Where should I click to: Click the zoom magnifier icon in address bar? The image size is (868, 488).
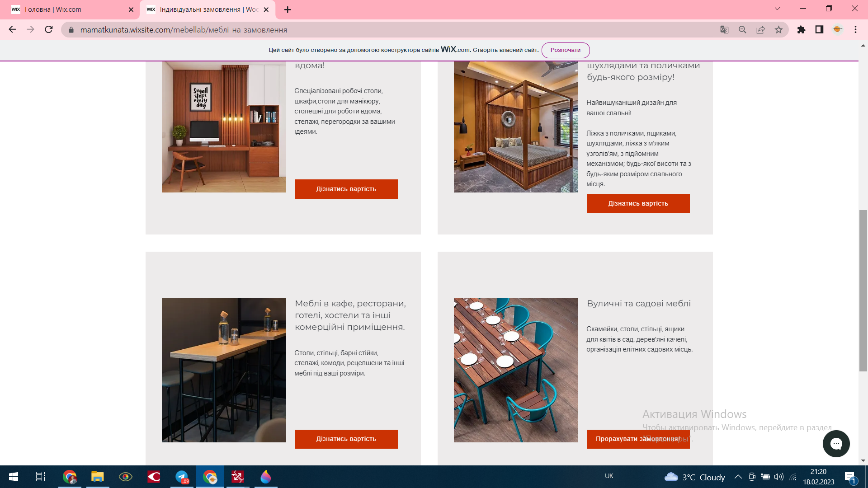(x=742, y=30)
